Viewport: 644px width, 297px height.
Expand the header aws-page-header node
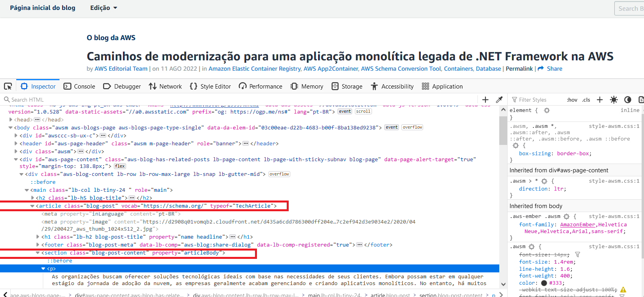pos(16,143)
